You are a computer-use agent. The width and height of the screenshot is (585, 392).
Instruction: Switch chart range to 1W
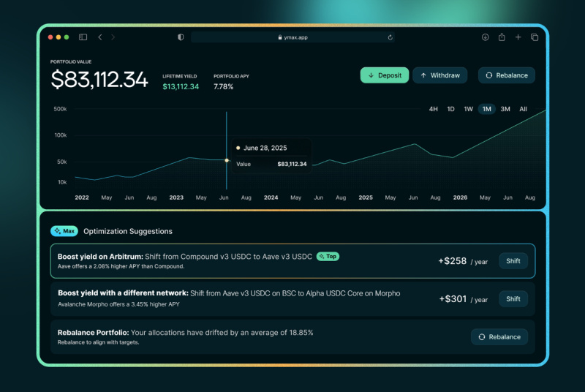(469, 109)
